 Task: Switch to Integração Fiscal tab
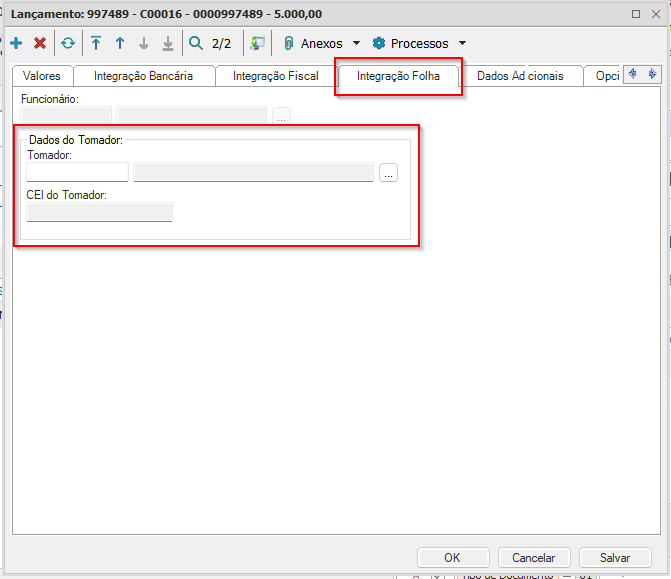coord(276,76)
